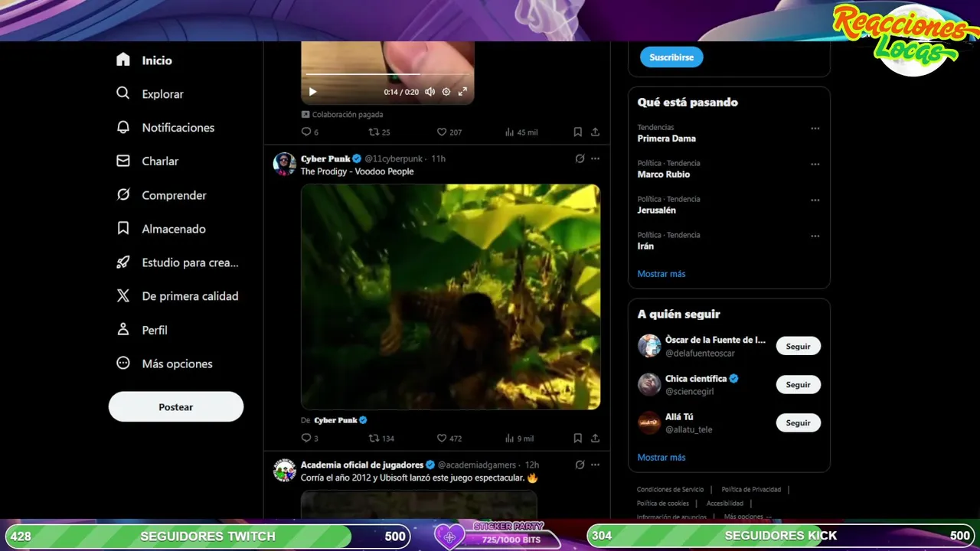Viewport: 980px width, 551px height.
Task: Open more menu on Academia post
Action: pos(595,465)
